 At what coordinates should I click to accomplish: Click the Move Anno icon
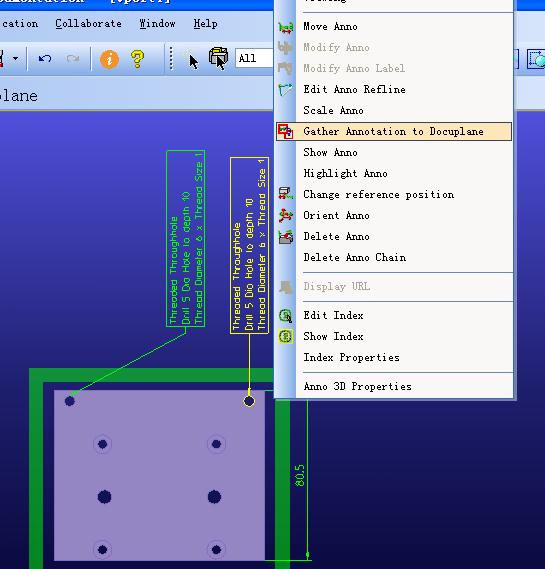pos(286,28)
